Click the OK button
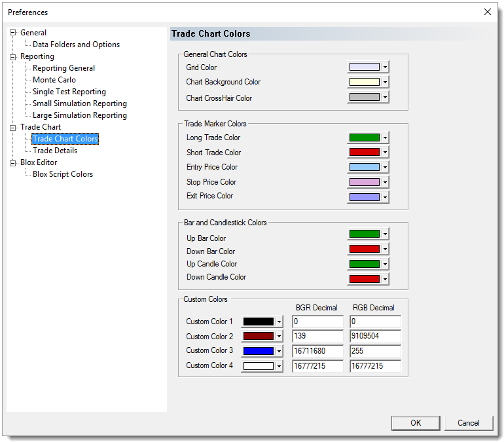The image size is (504, 442). [x=416, y=423]
